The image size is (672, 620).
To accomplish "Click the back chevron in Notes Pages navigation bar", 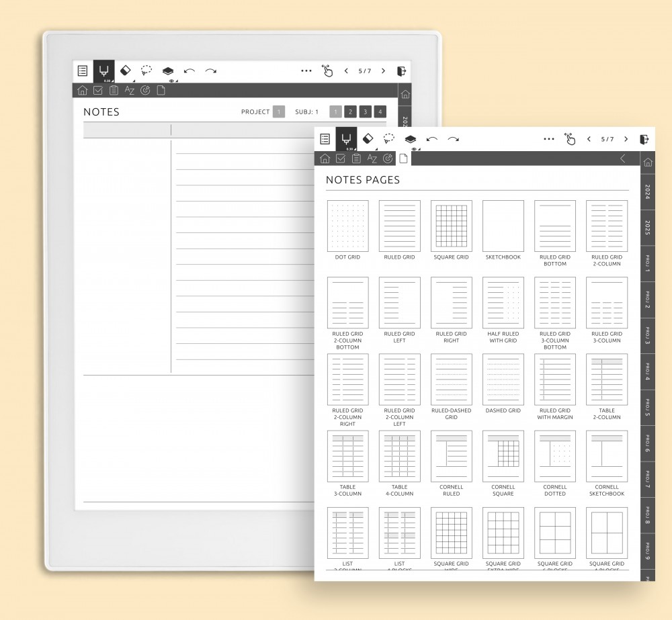I will tap(622, 159).
